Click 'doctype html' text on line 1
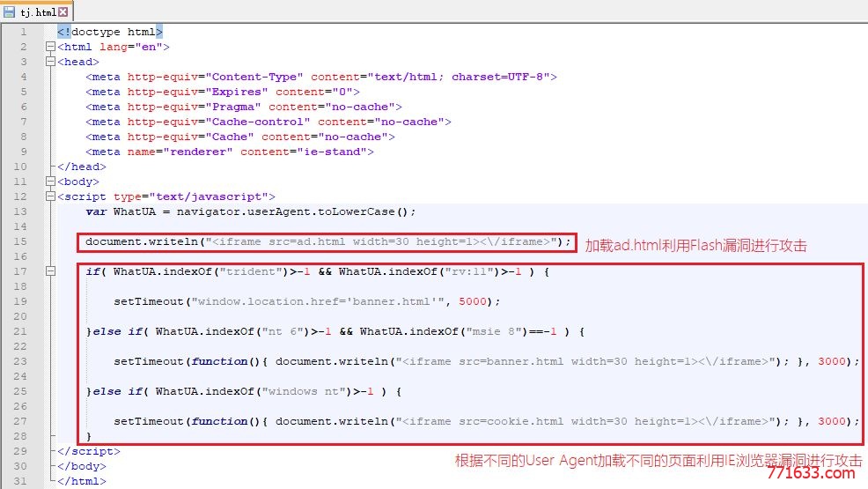Image resolution: width=868 pixels, height=489 pixels. pyautogui.click(x=114, y=32)
